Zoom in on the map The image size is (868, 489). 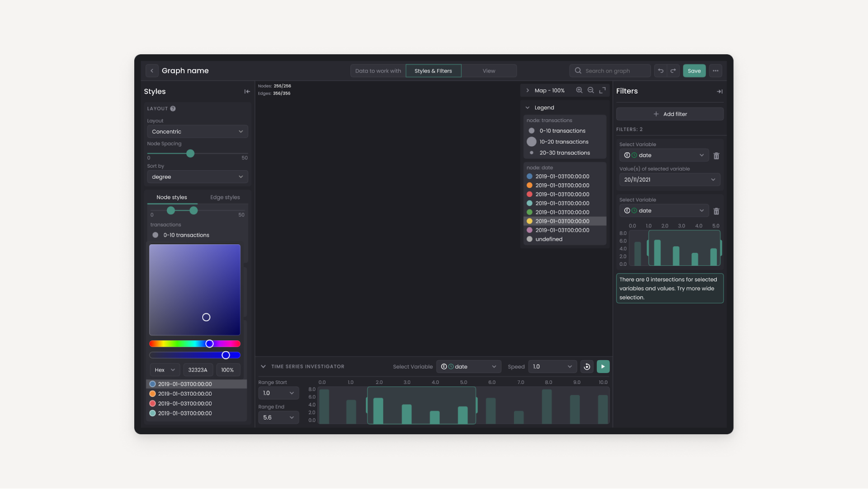tap(579, 90)
